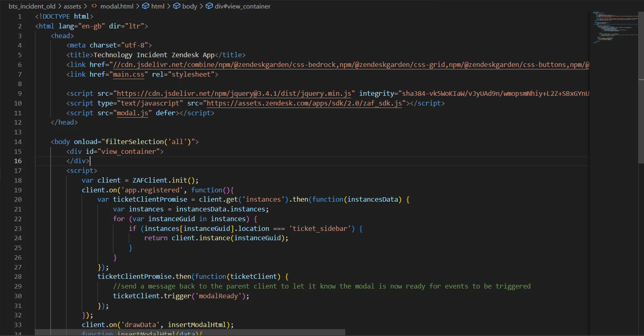Open the div#view_container breadcrumb
644x336 pixels.
[x=242, y=6]
